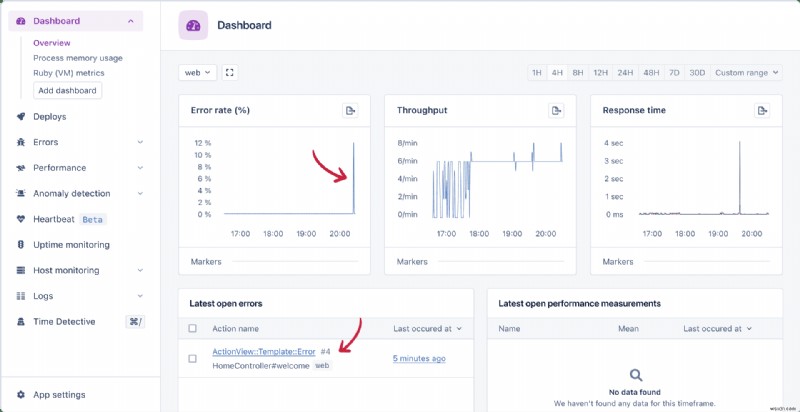The height and width of the screenshot is (412, 800).
Task: Click the Mean column header
Action: pyautogui.click(x=628, y=328)
